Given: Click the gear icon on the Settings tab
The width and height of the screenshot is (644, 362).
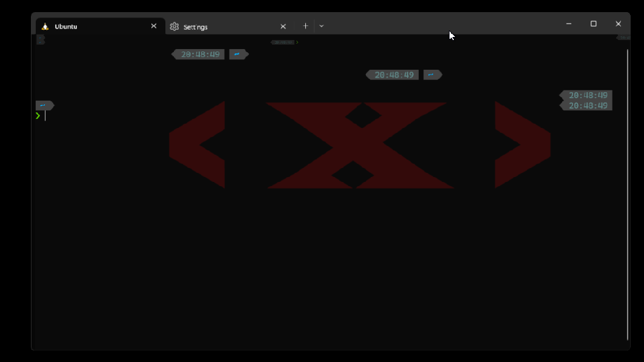Looking at the screenshot, I should click(174, 26).
